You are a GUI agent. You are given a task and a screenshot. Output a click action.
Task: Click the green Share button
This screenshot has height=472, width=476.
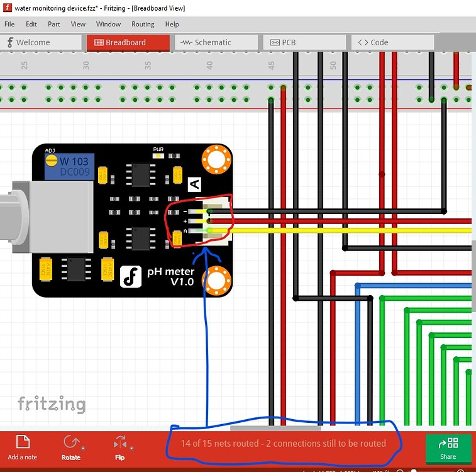point(448,449)
